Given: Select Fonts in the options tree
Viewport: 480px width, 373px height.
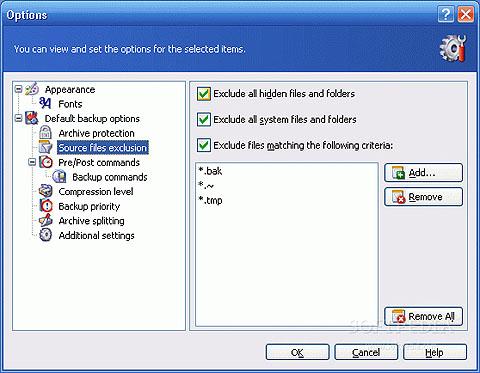Looking at the screenshot, I should click(70, 104).
